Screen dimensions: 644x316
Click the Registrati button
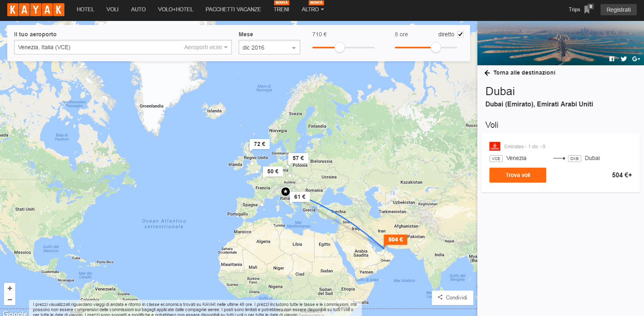click(x=618, y=10)
